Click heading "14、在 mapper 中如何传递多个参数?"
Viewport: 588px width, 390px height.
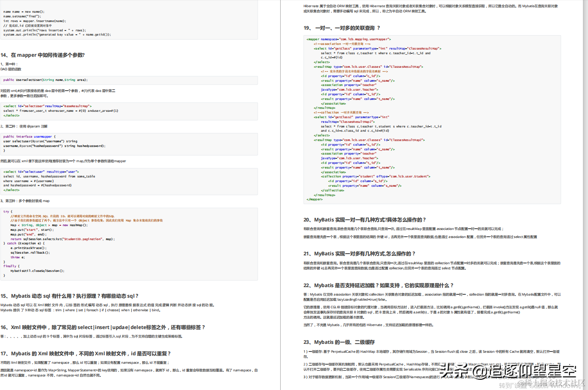click(43, 55)
